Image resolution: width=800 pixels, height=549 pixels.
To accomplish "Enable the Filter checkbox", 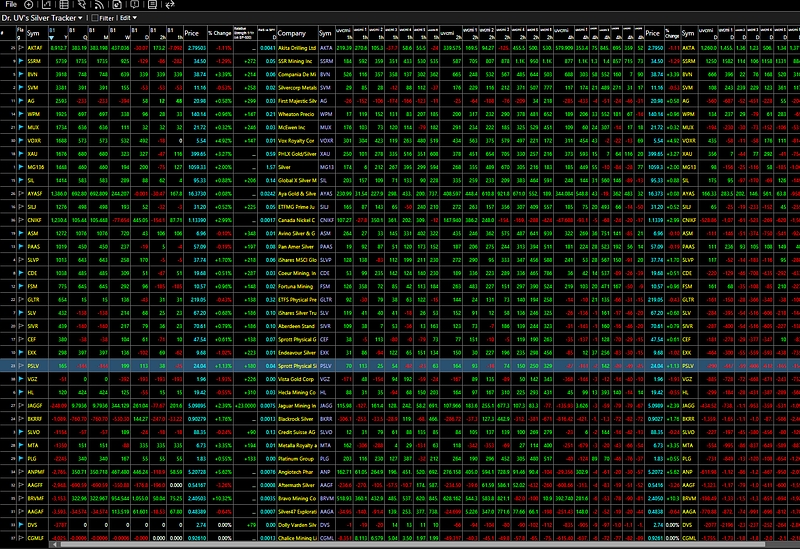I will pyautogui.click(x=94, y=18).
